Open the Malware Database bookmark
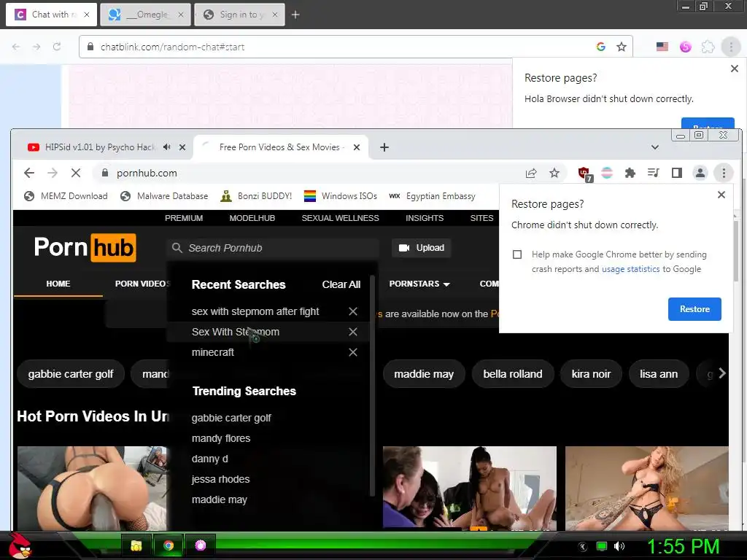747x560 pixels. tap(164, 196)
